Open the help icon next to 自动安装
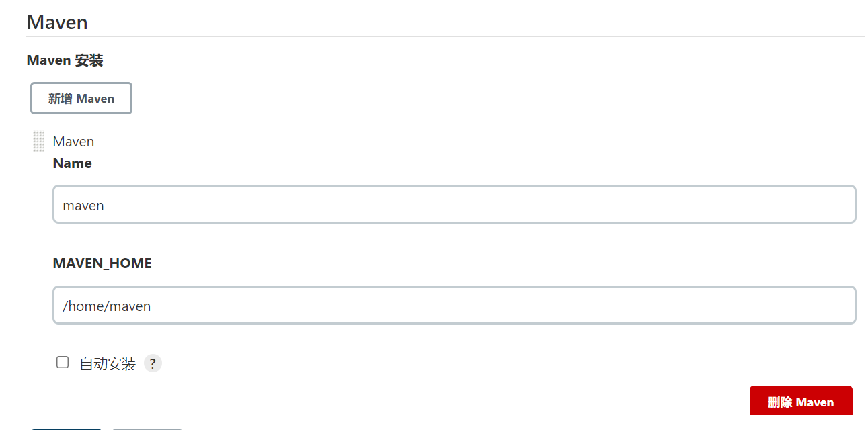Viewport: 868px width, 430px height. point(153,363)
